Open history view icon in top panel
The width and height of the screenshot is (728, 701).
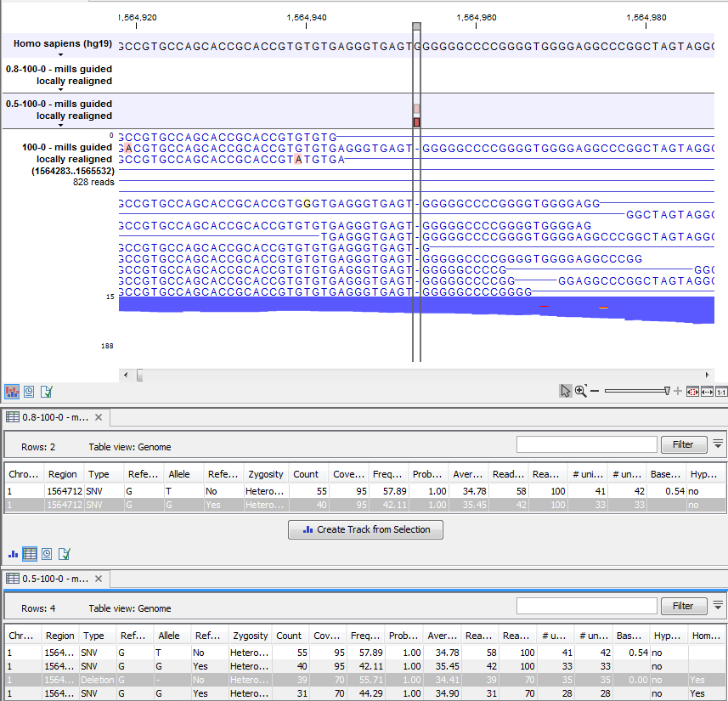(x=29, y=392)
